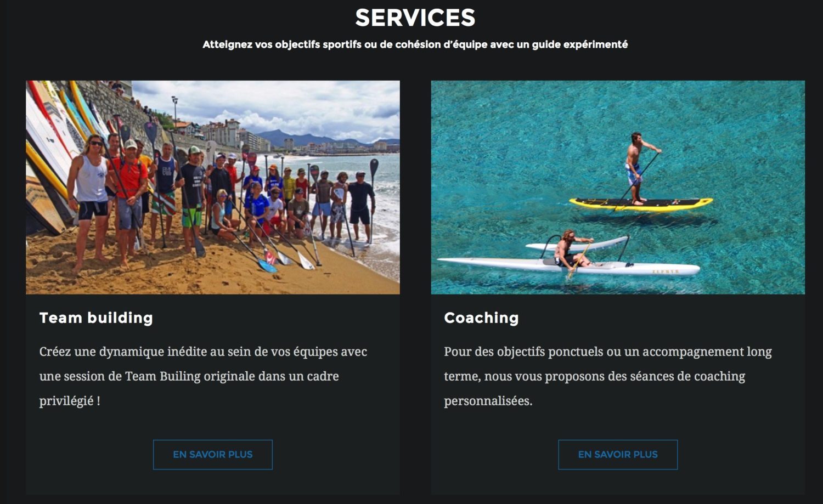Click the Coaching description paragraph

[608, 376]
